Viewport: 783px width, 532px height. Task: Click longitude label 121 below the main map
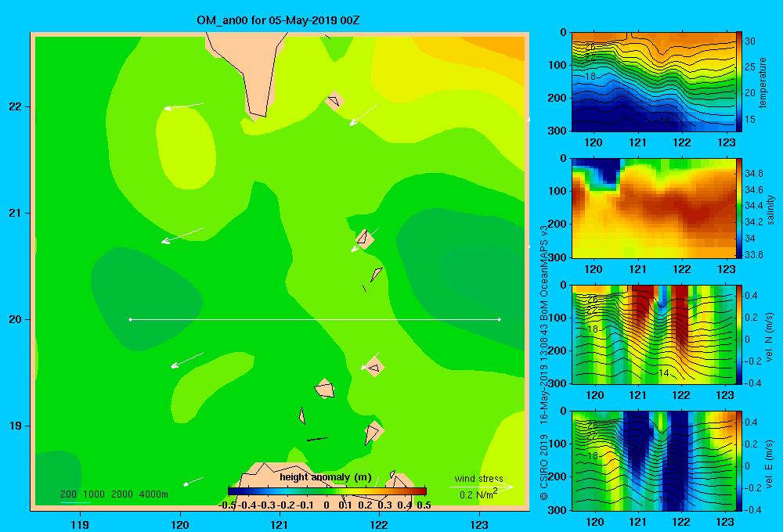(x=280, y=524)
